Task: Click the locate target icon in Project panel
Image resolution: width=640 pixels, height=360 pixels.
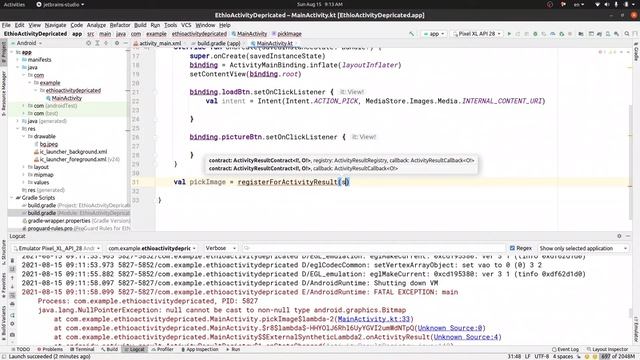Action: tap(88, 43)
